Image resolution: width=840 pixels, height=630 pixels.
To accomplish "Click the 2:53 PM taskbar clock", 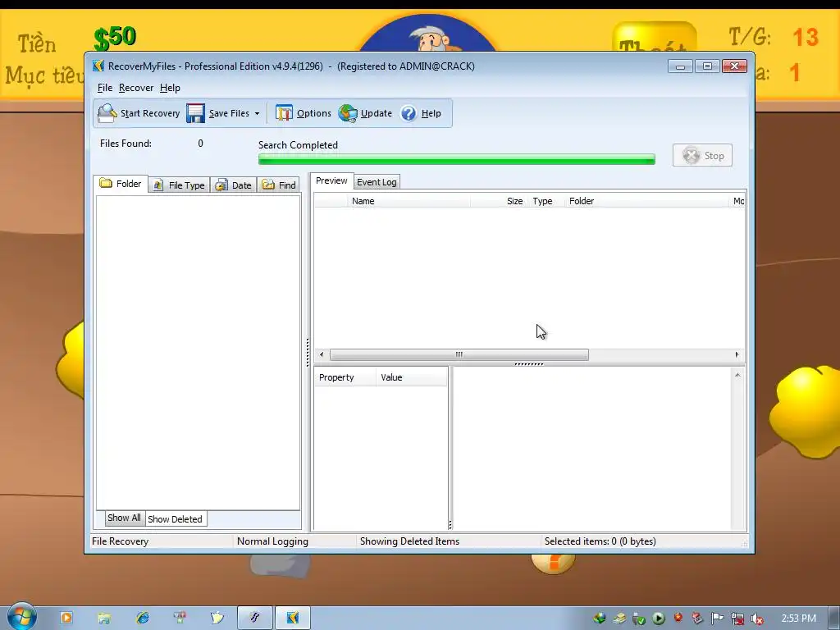I will coord(799,619).
